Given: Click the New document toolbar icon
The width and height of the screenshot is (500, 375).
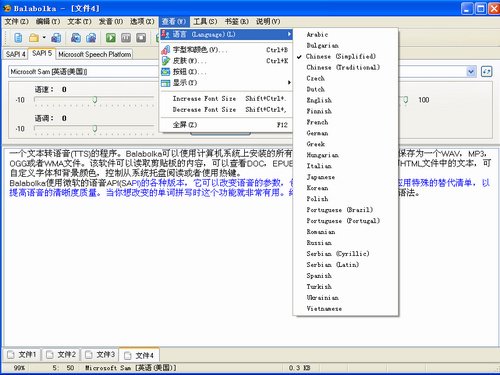Looking at the screenshot, I should [18, 38].
